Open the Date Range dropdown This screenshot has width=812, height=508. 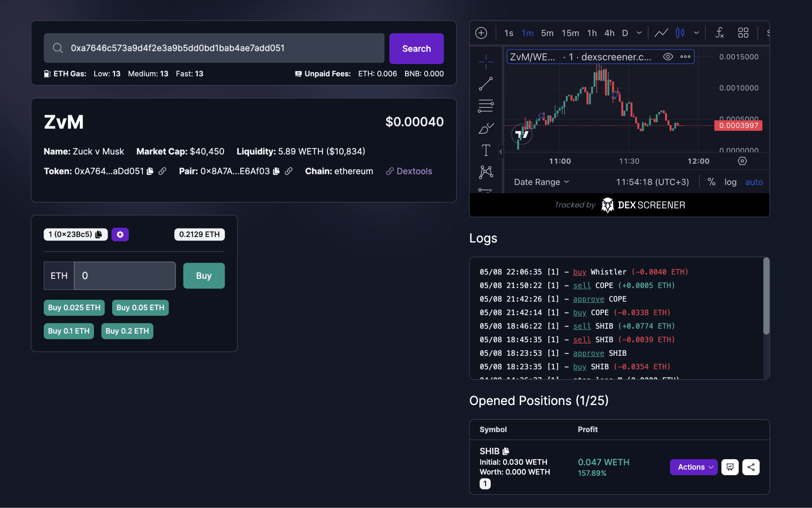tap(541, 182)
